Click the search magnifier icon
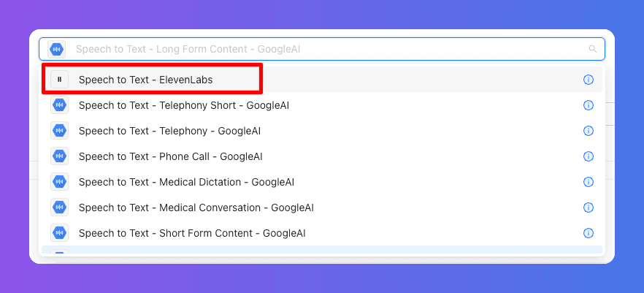Image resolution: width=644 pixels, height=293 pixels. (592, 49)
